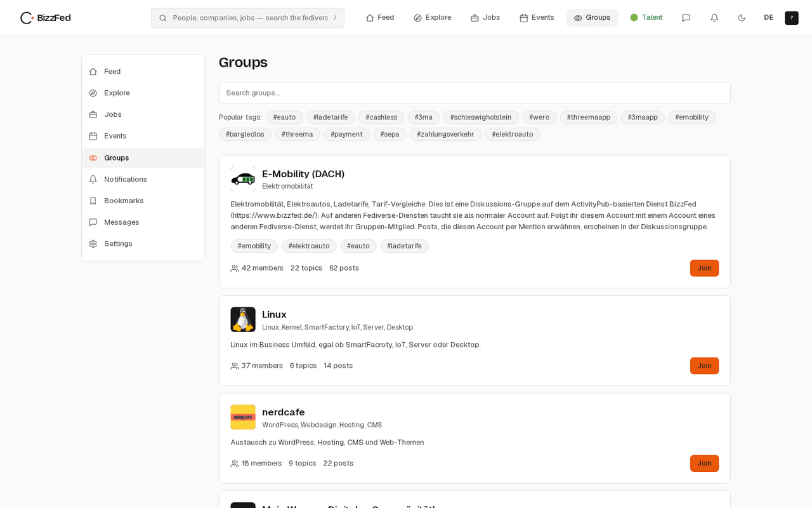812x508 pixels.
Task: Click the 'Popular tags:' label
Action: click(x=240, y=117)
